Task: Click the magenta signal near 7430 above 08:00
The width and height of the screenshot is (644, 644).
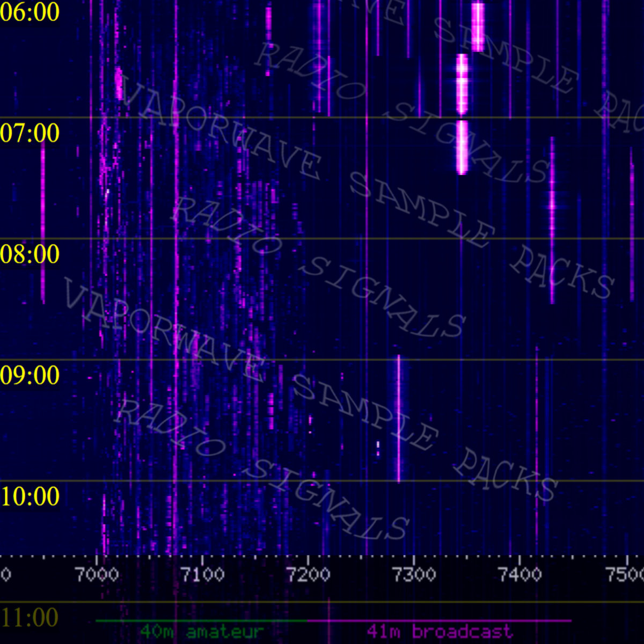Action: click(x=552, y=204)
